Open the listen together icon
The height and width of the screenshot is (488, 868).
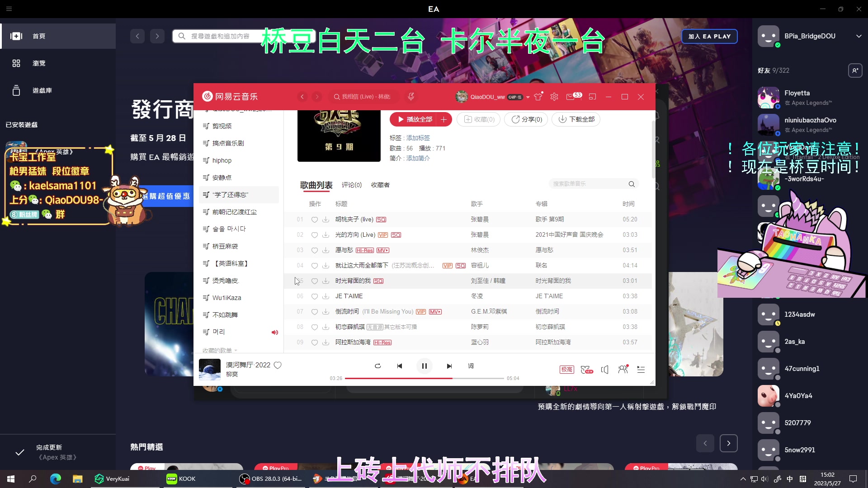[623, 370]
